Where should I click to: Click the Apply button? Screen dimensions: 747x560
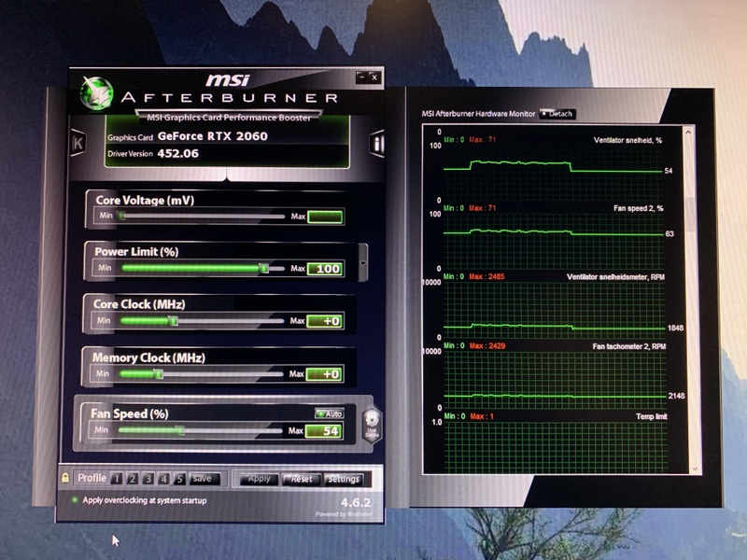(x=259, y=479)
